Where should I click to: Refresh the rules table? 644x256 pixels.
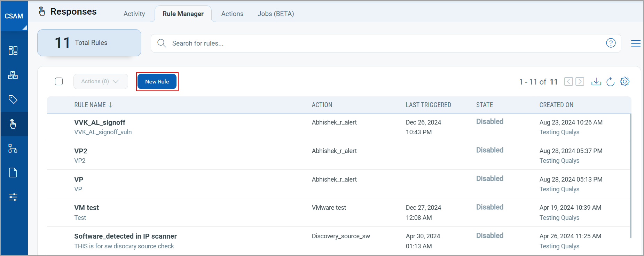(610, 82)
